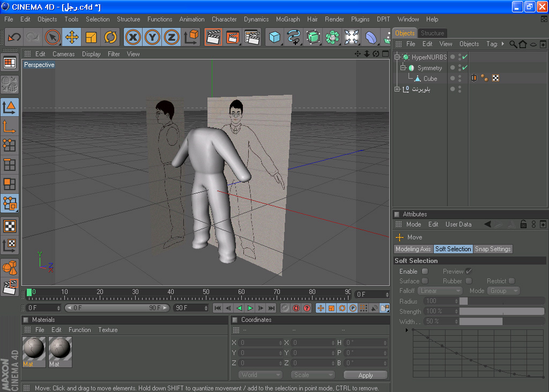This screenshot has width=549, height=392.
Task: Toggle the Rubber checkbox
Action: click(469, 281)
